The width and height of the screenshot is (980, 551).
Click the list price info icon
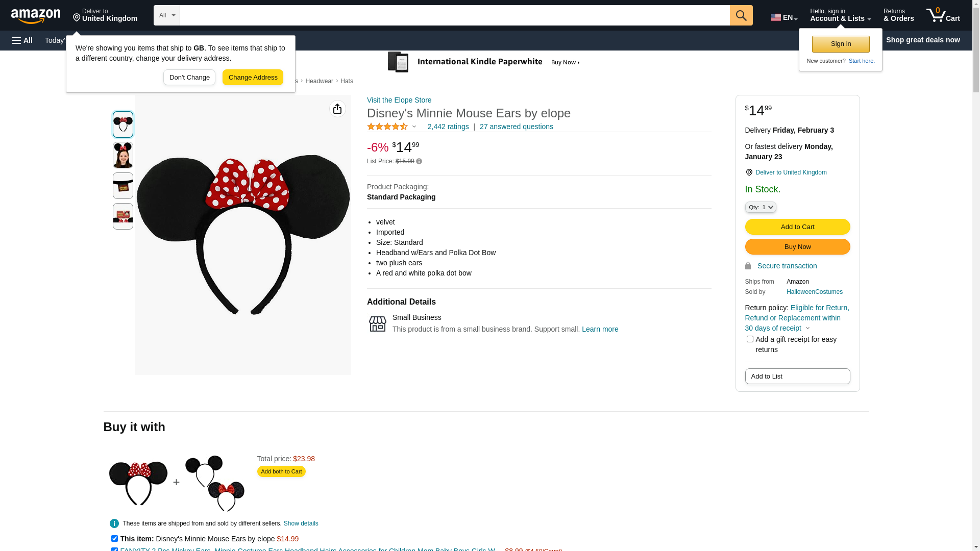(x=419, y=161)
